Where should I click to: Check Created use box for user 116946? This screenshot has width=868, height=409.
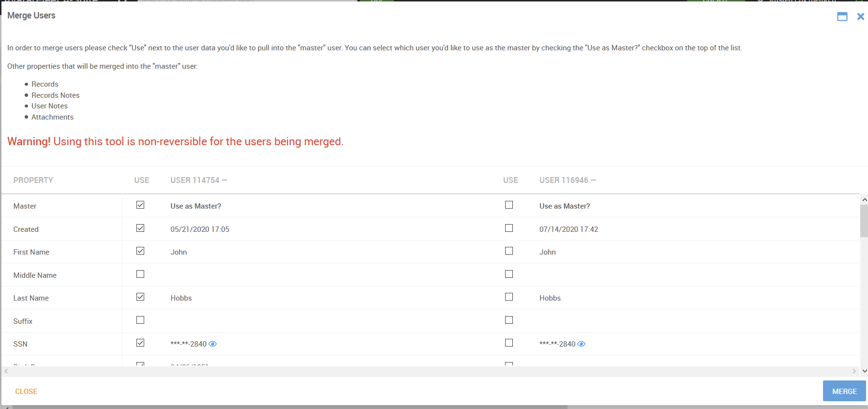point(509,228)
